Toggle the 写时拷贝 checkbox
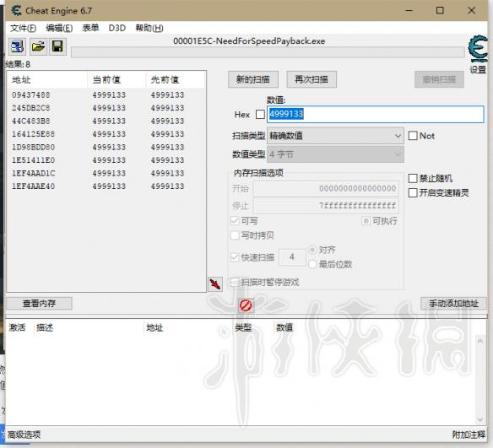This screenshot has width=493, height=448. click(x=235, y=235)
